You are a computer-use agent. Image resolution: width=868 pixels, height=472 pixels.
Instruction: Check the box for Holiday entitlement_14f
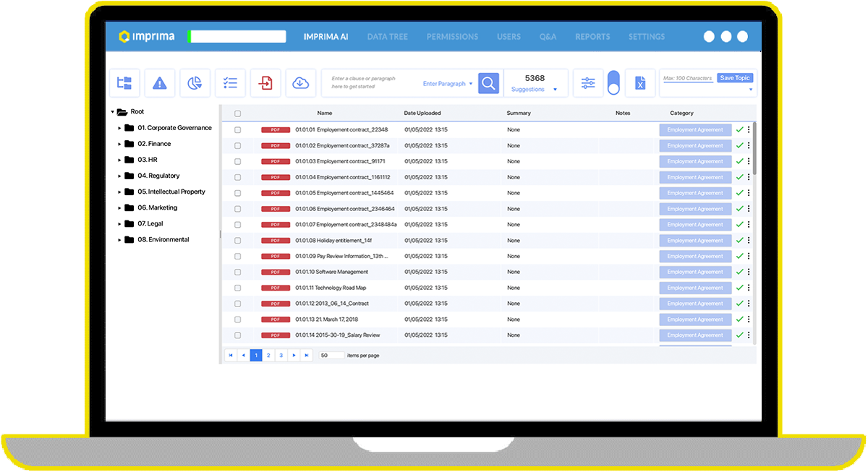click(237, 241)
